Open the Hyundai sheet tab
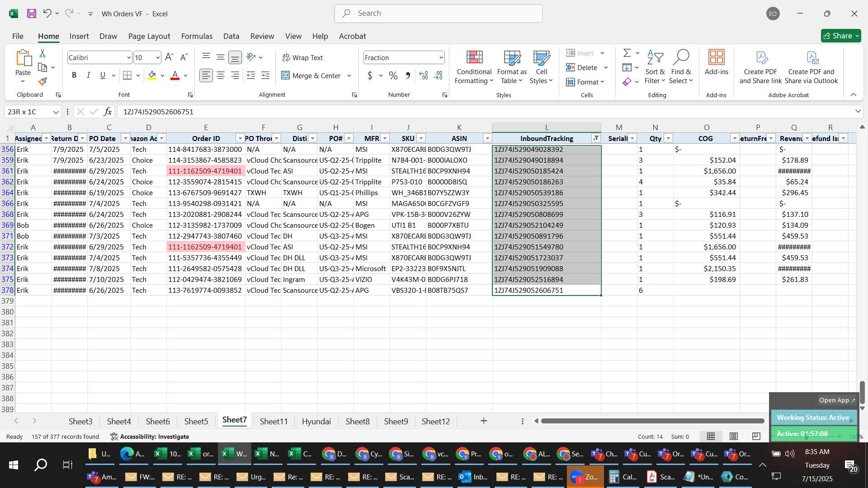This screenshot has height=488, width=868. point(316,421)
